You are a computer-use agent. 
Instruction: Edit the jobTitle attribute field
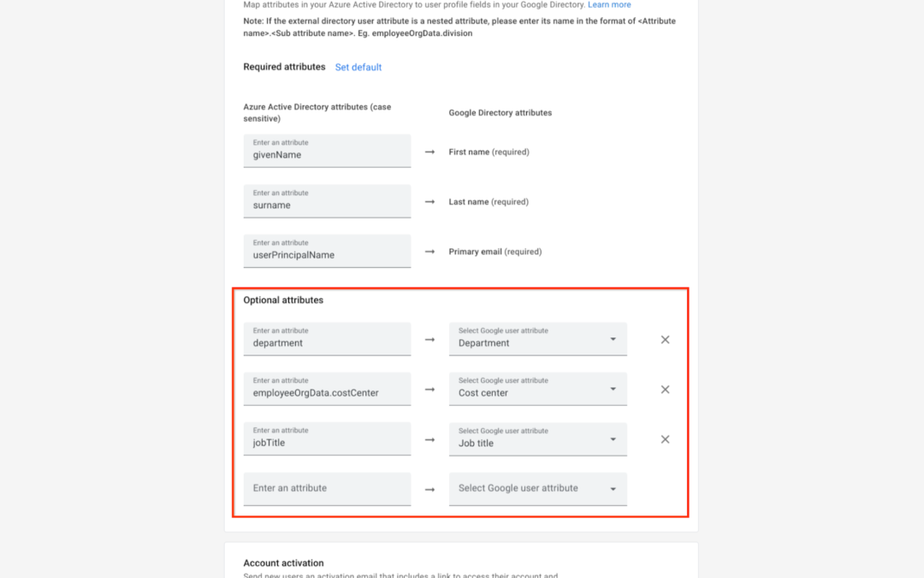coord(327,438)
